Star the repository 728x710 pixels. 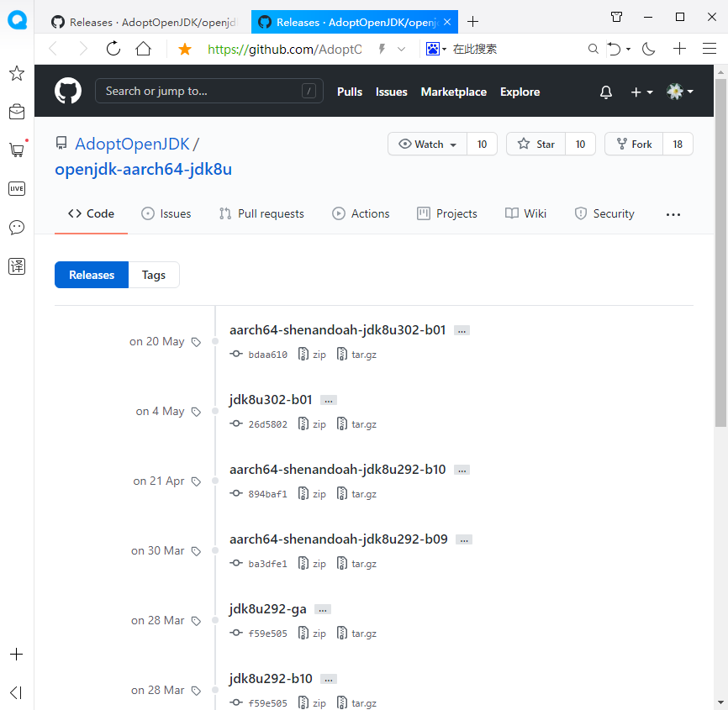coord(535,145)
